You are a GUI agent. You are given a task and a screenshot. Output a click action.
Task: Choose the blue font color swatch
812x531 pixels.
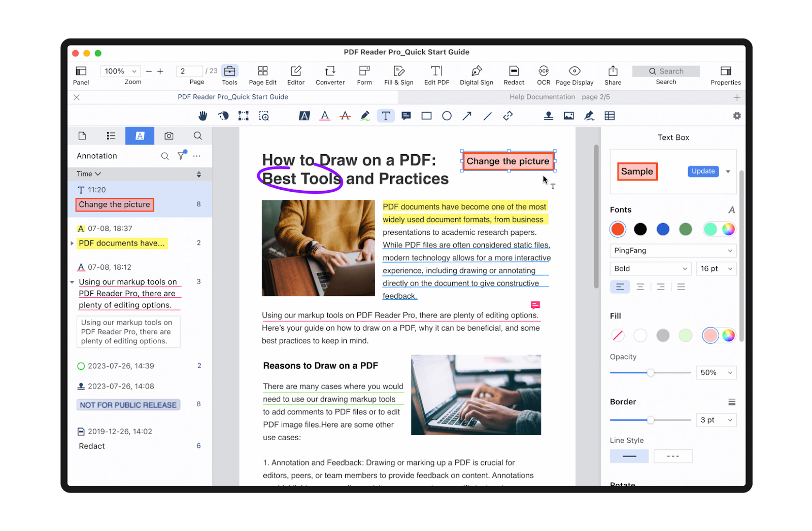point(663,229)
